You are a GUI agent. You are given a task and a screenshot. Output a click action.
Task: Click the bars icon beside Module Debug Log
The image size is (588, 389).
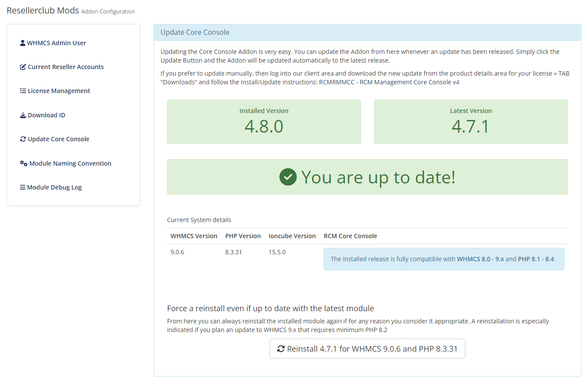[23, 187]
